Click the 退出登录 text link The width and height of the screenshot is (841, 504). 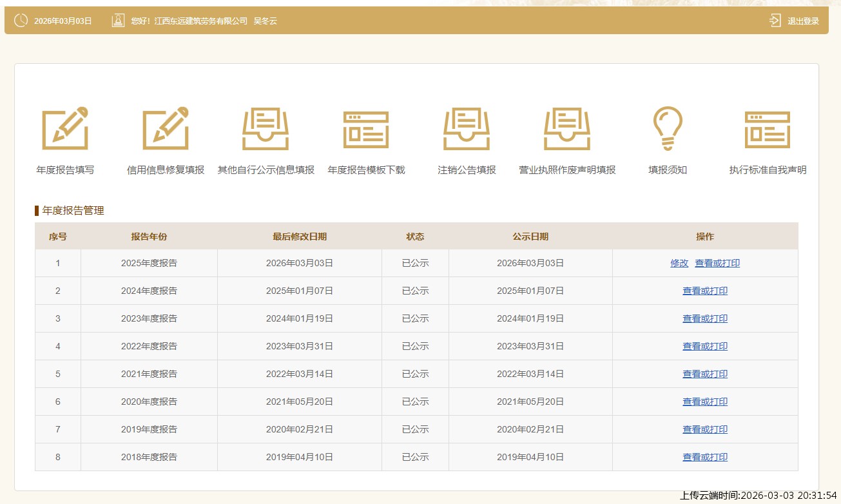tap(803, 21)
